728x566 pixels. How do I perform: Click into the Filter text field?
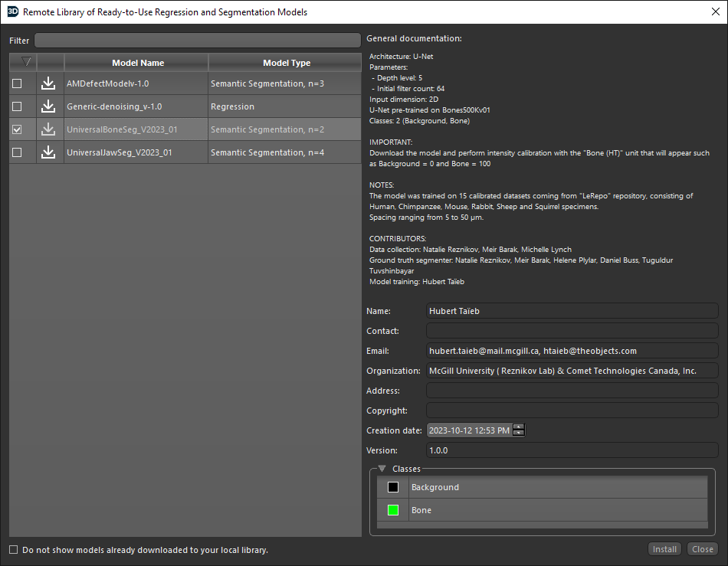pos(197,41)
